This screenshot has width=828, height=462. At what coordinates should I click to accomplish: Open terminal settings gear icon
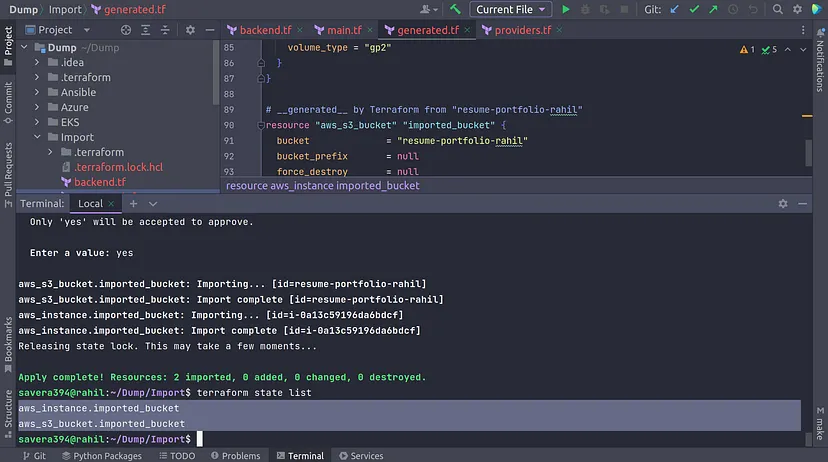coord(783,204)
